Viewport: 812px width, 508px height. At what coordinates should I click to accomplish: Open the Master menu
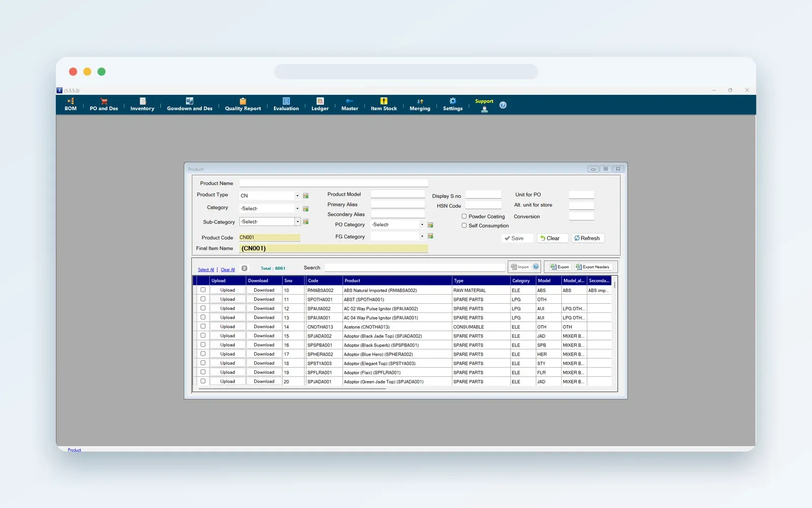pos(349,105)
